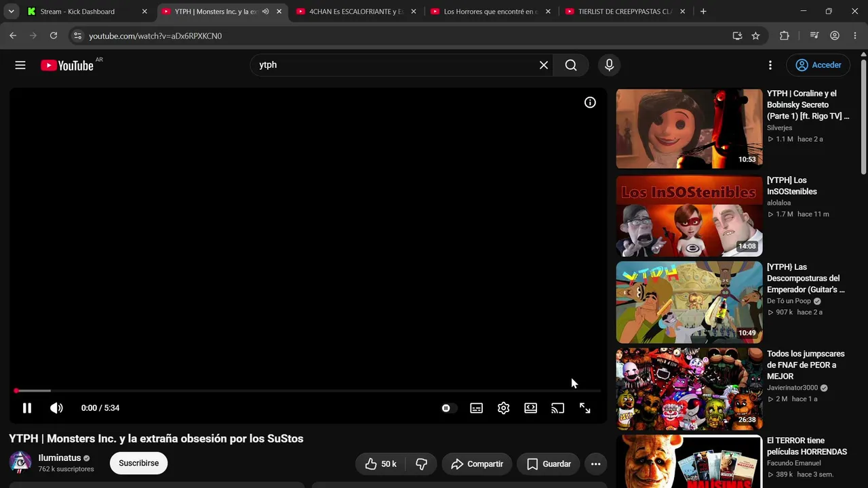Open the Silverjes channel link
Screen dimensions: 868x488
779,127
